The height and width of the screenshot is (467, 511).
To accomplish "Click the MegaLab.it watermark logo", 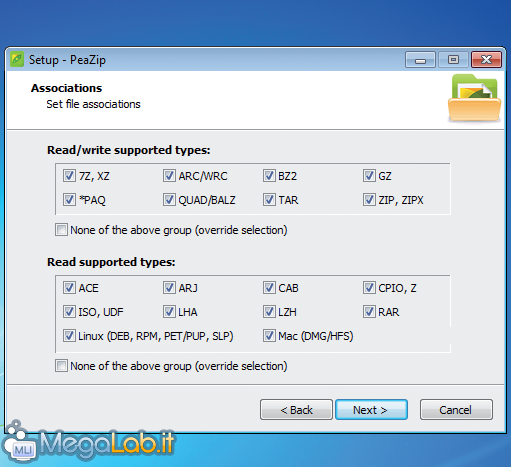I will click(88, 443).
